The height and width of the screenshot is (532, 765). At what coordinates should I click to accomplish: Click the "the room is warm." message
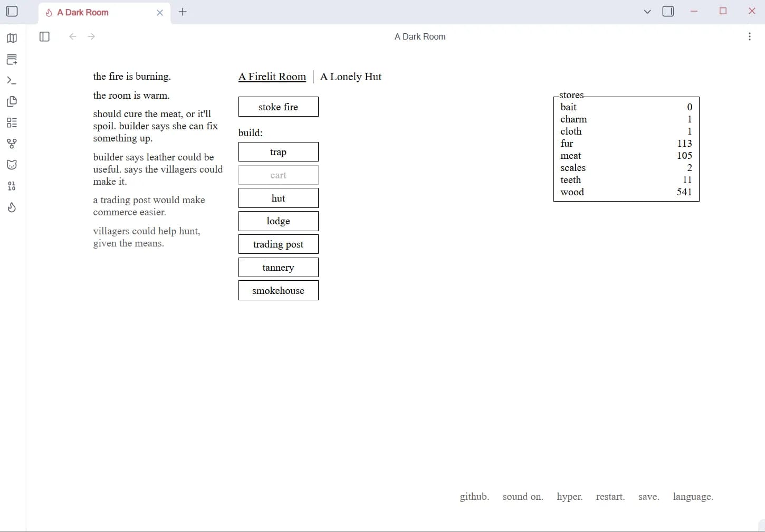[131, 96]
